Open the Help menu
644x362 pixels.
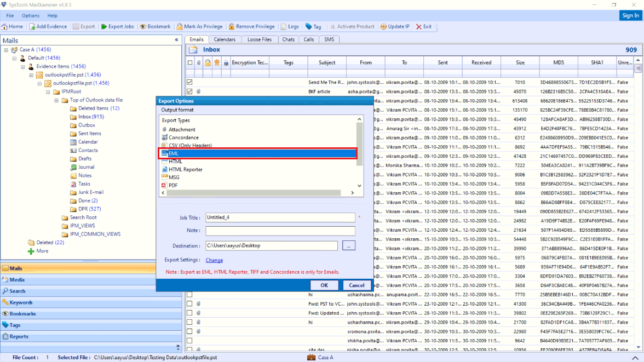[x=52, y=16]
